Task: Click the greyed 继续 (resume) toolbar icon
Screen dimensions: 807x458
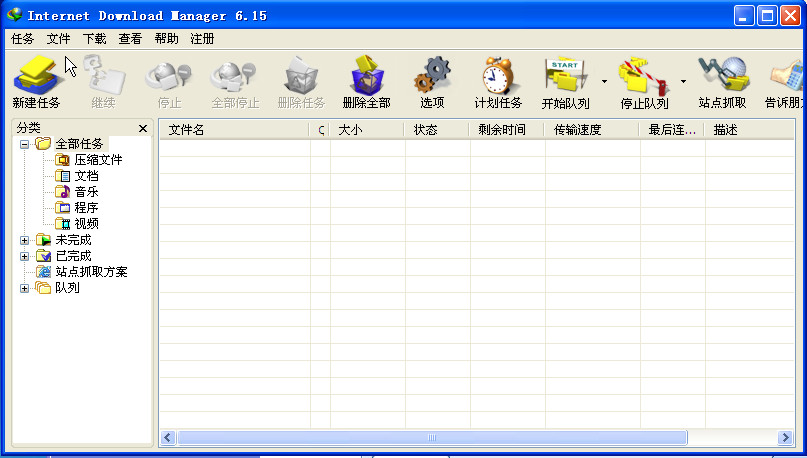Action: click(x=103, y=81)
